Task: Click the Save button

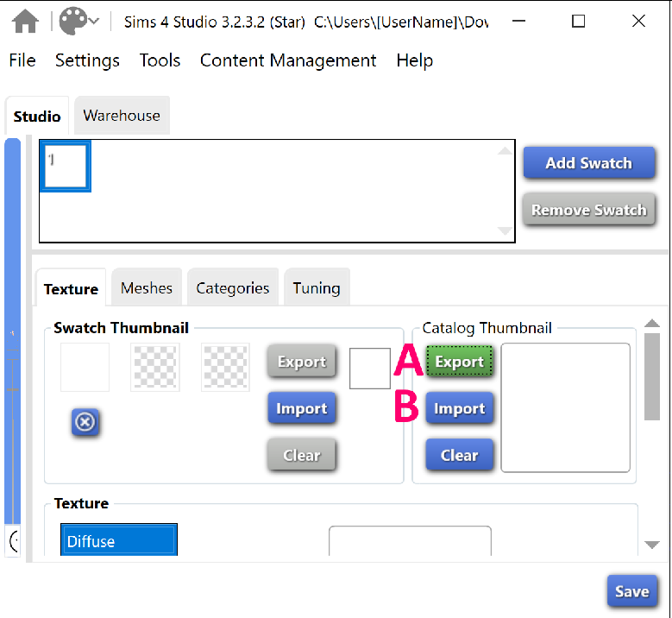Action: pyautogui.click(x=632, y=591)
